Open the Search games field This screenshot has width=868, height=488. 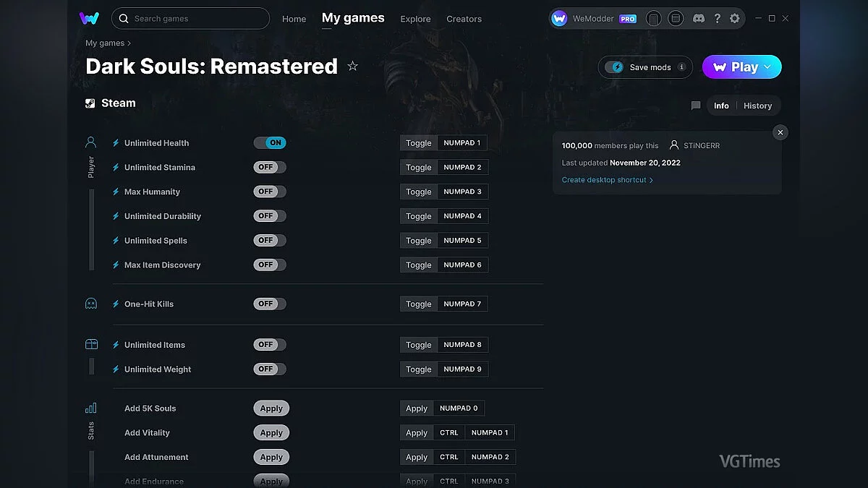click(x=190, y=18)
